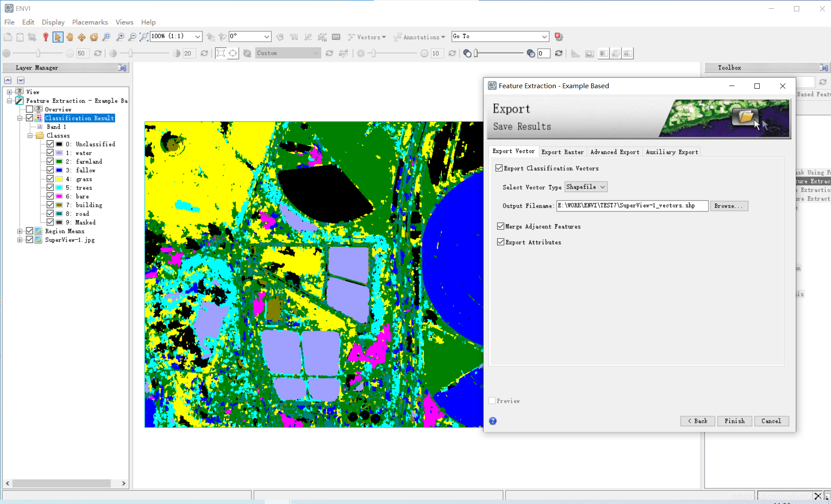Select the Fly orange cross-arrows tool
Screen dimensions: 831x504
(x=82, y=37)
